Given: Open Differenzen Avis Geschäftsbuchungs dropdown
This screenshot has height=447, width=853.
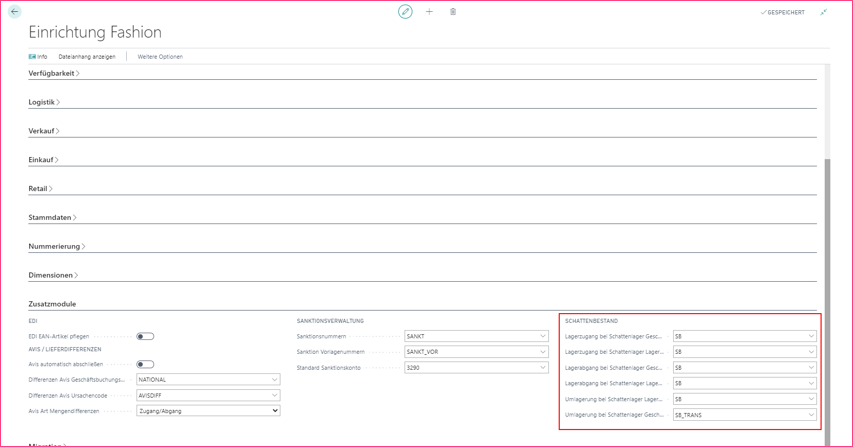Looking at the screenshot, I should point(274,380).
